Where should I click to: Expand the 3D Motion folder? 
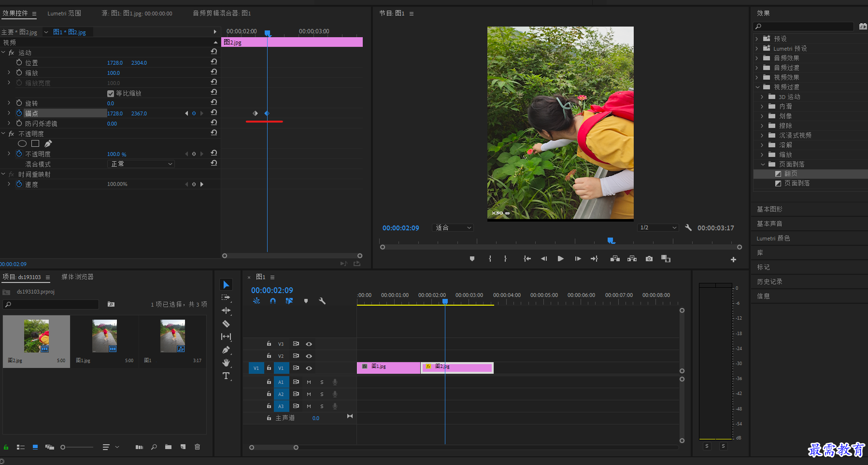[x=762, y=97]
